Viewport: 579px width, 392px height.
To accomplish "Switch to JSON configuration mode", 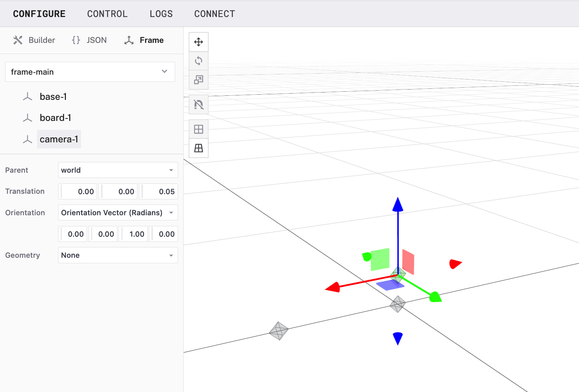I will point(89,40).
